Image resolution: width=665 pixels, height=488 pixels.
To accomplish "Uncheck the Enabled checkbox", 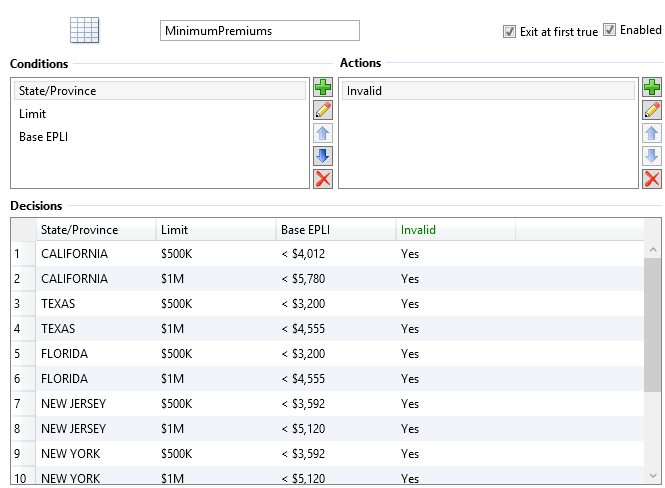I will tap(610, 30).
